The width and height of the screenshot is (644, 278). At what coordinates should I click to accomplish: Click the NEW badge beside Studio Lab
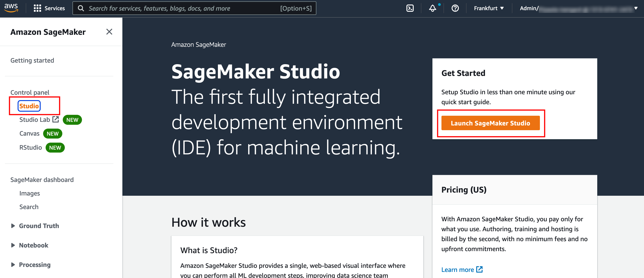pos(72,120)
